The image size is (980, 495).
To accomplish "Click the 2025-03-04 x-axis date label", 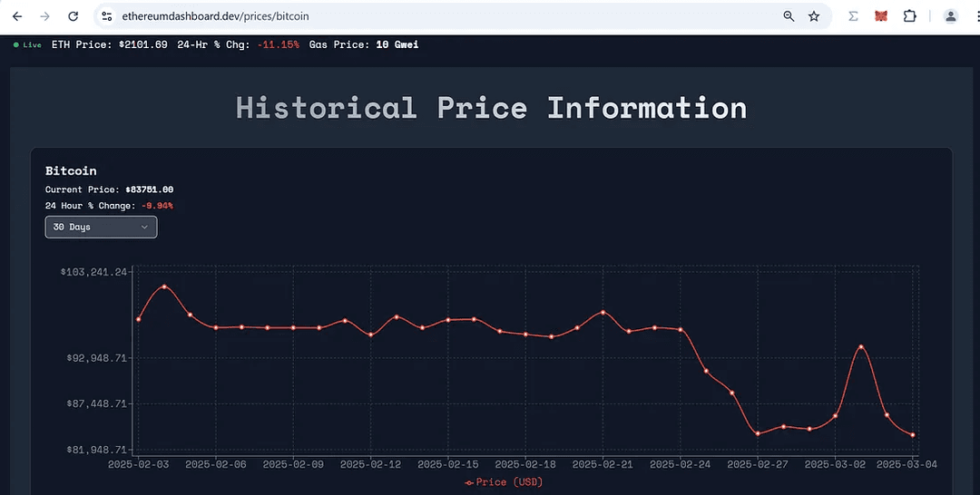I will coord(906,464).
